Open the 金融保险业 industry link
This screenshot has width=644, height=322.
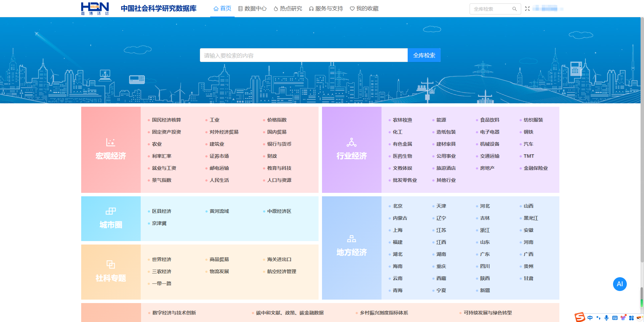pyautogui.click(x=536, y=168)
